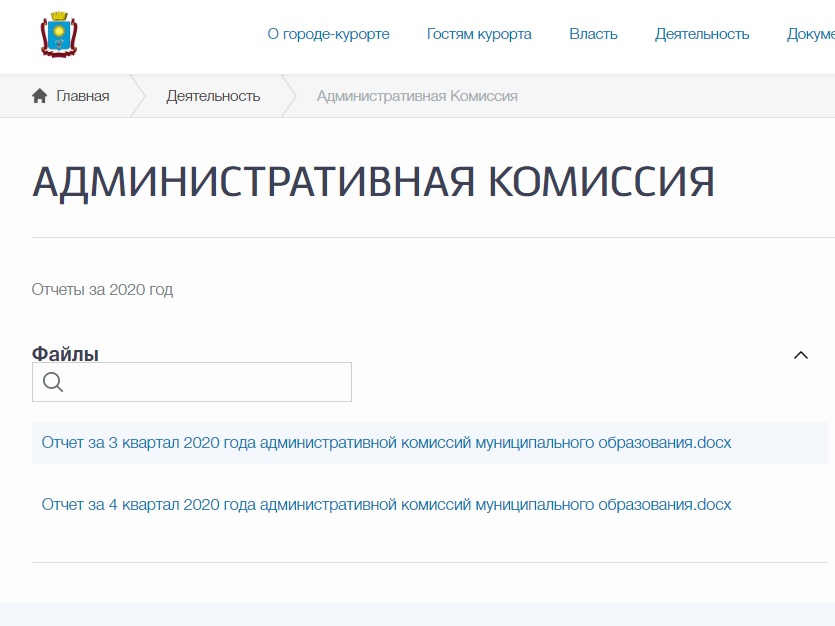Click the home icon in breadcrumbs
The height and width of the screenshot is (626, 835).
pyautogui.click(x=39, y=96)
